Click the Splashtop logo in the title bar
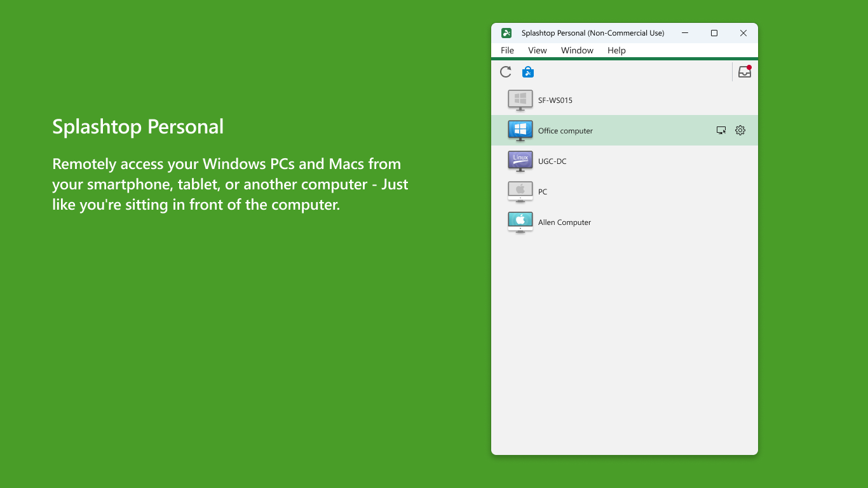The height and width of the screenshot is (488, 868). tap(506, 32)
